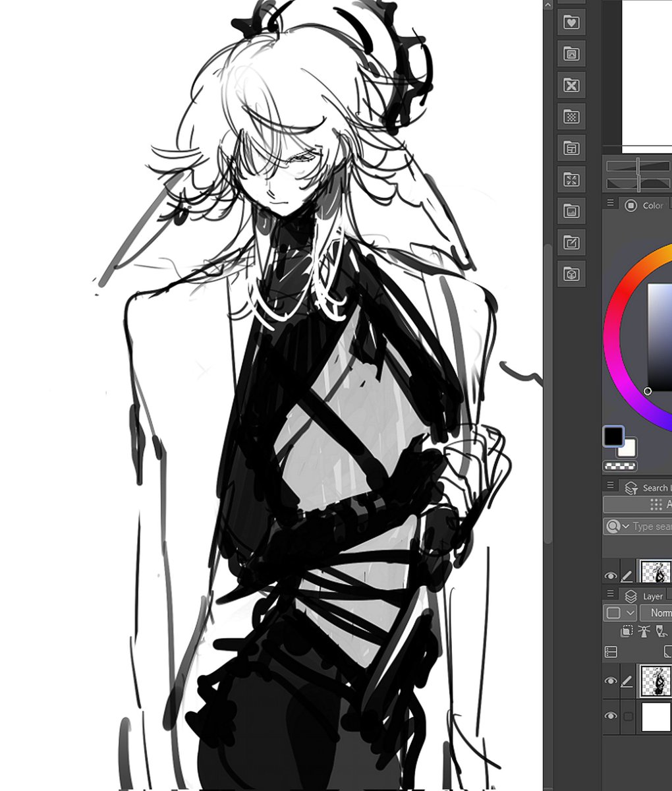Open the checkered pattern material folder
The width and height of the screenshot is (672, 791).
[x=571, y=117]
